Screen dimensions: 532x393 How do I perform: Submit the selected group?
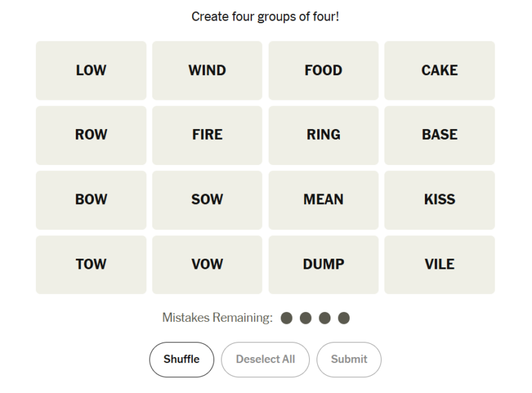tap(348, 359)
